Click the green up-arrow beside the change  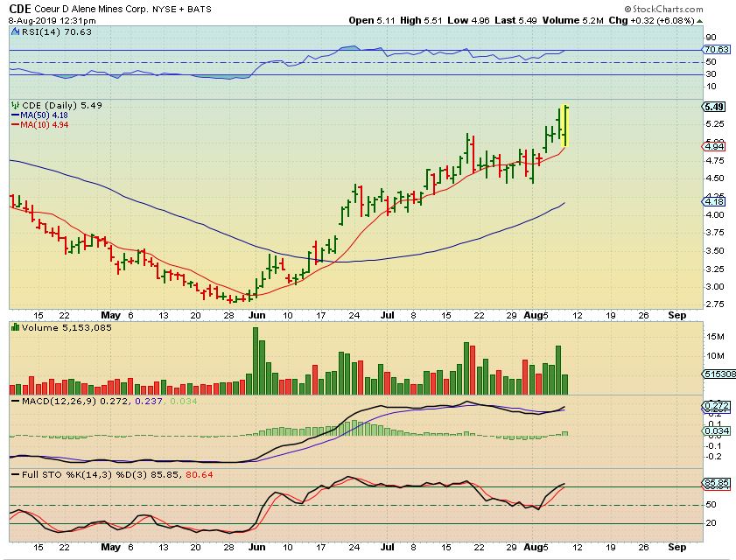[x=699, y=21]
